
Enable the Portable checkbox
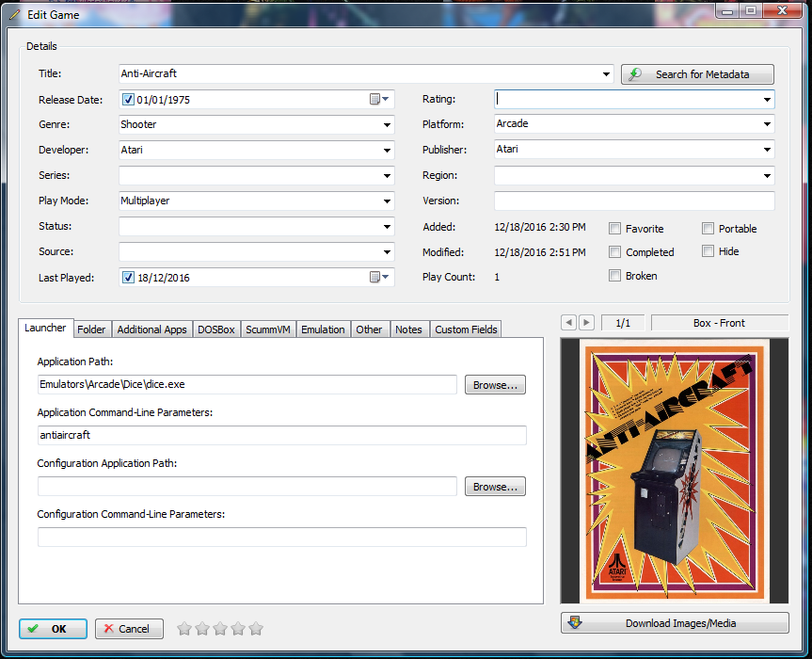click(x=708, y=229)
